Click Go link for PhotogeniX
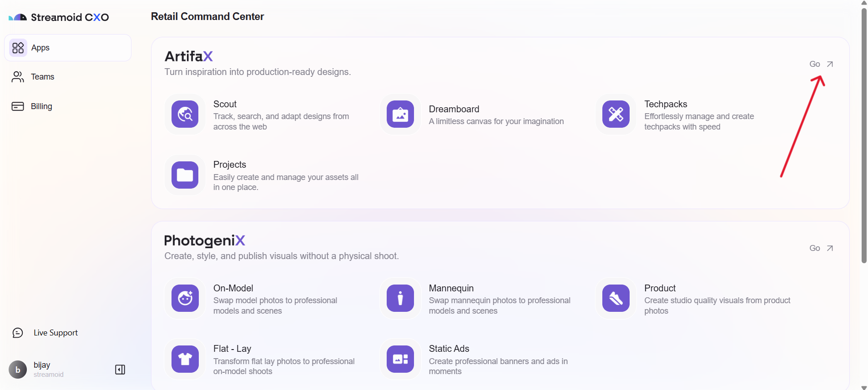This screenshot has width=868, height=390. (821, 248)
